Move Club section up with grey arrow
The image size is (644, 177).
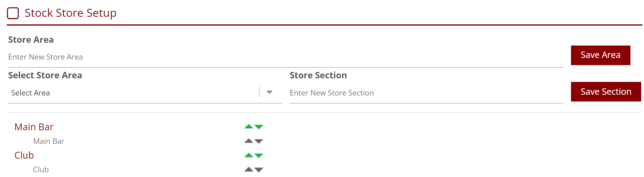click(x=249, y=169)
